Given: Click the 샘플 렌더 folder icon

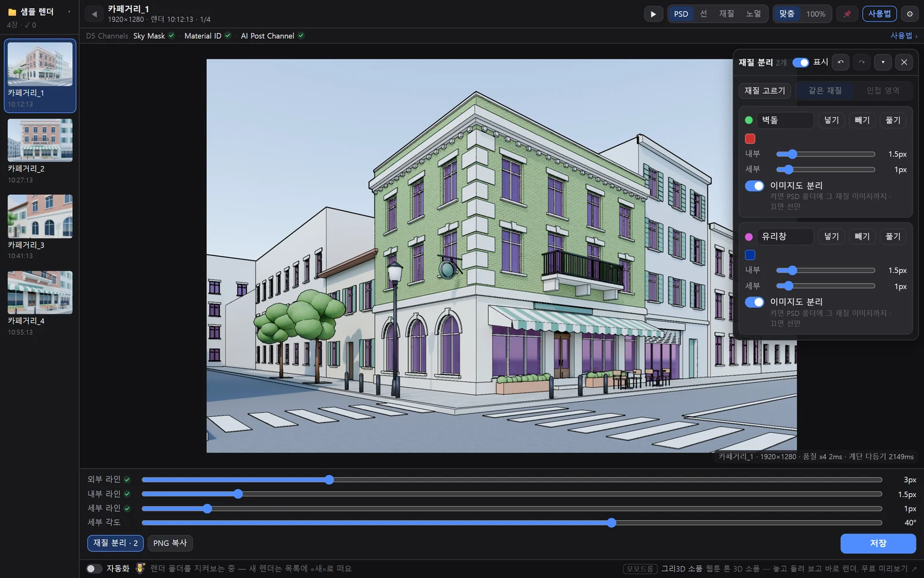Looking at the screenshot, I should click(x=12, y=12).
